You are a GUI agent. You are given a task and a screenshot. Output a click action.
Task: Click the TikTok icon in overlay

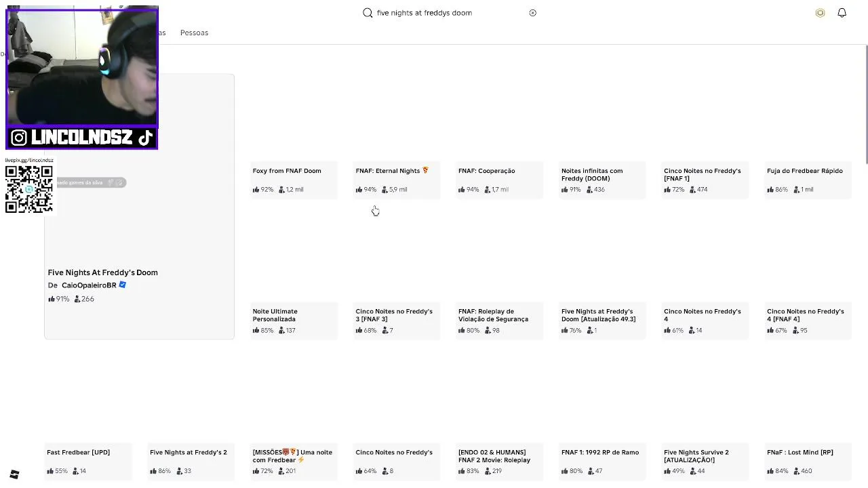[x=145, y=138]
